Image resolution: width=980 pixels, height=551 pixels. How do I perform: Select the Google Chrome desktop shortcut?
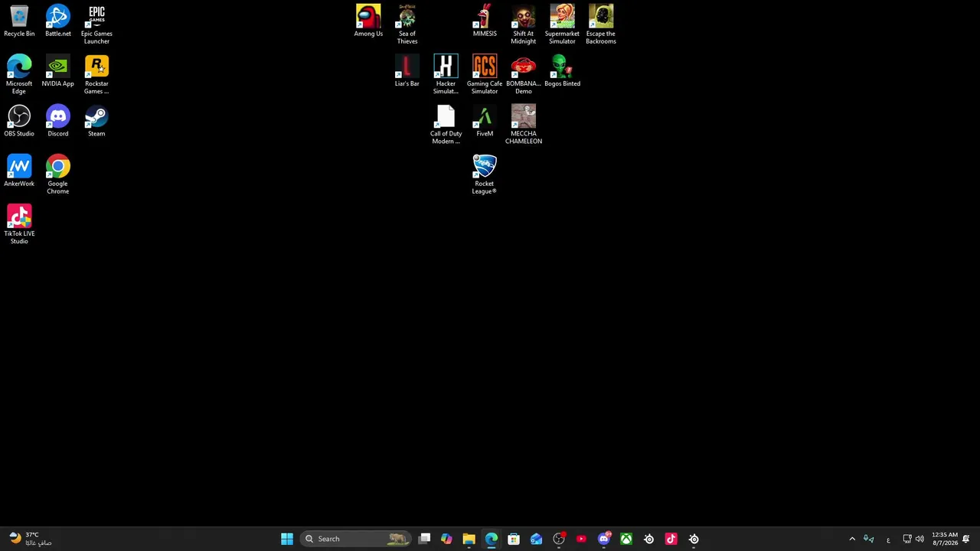coord(57,174)
